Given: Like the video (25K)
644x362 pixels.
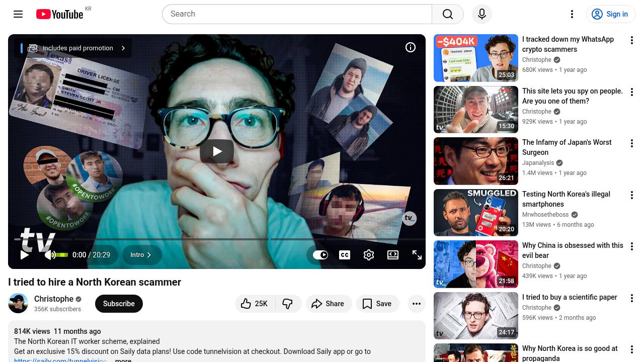Looking at the screenshot, I should click(255, 304).
